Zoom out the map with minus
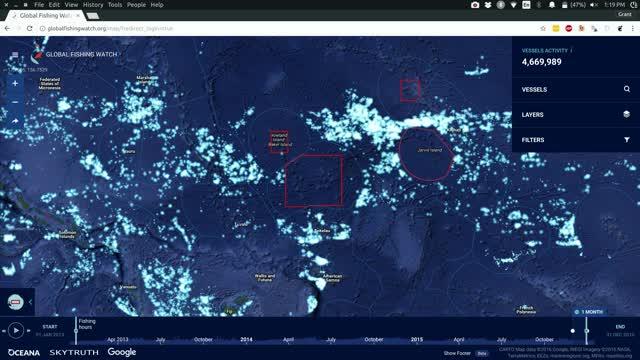640x360 pixels. point(15,102)
